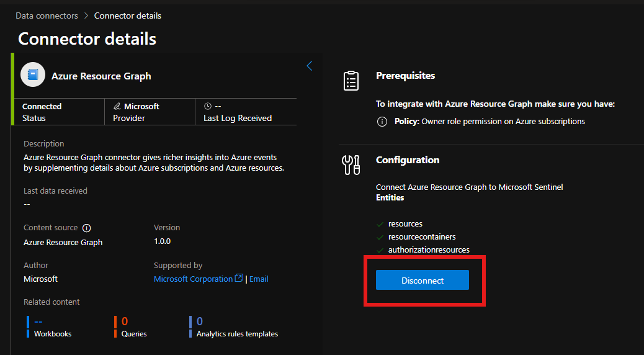644x355 pixels.
Task: Go back to Data connectors breadcrumb
Action: 47,16
